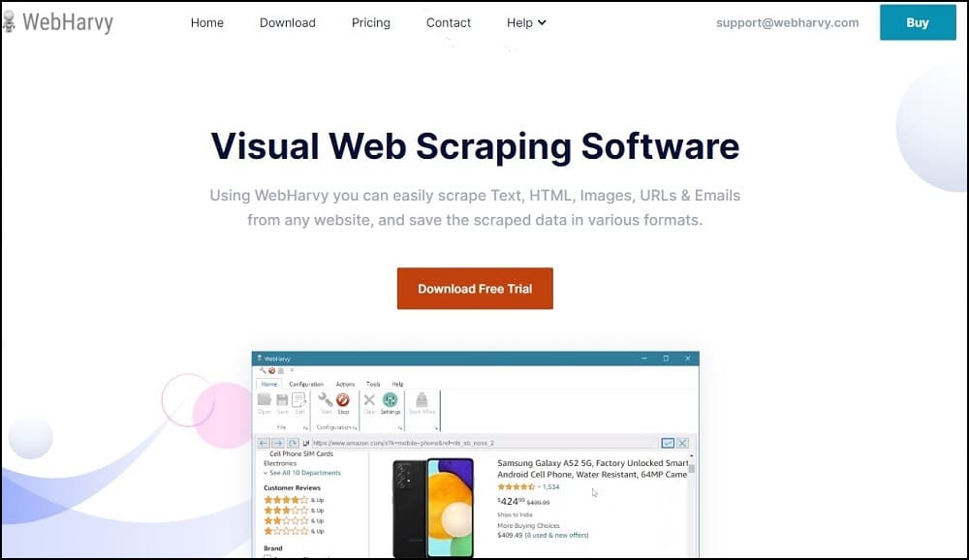Click the Electronics category link
The width and height of the screenshot is (969, 560).
pyautogui.click(x=280, y=463)
